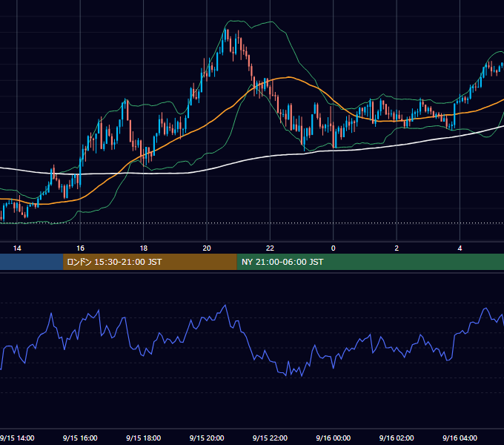Click the 9/16 02:00 date label

(397, 438)
